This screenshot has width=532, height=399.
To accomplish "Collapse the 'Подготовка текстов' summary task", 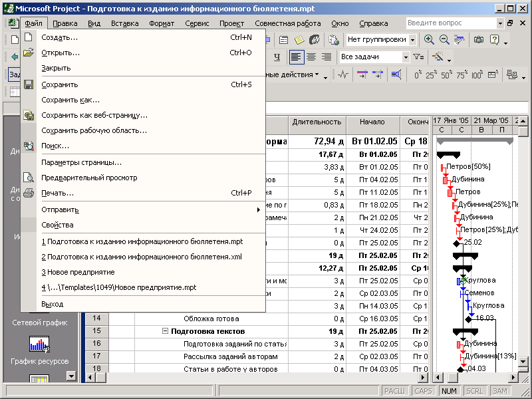I will point(165,331).
